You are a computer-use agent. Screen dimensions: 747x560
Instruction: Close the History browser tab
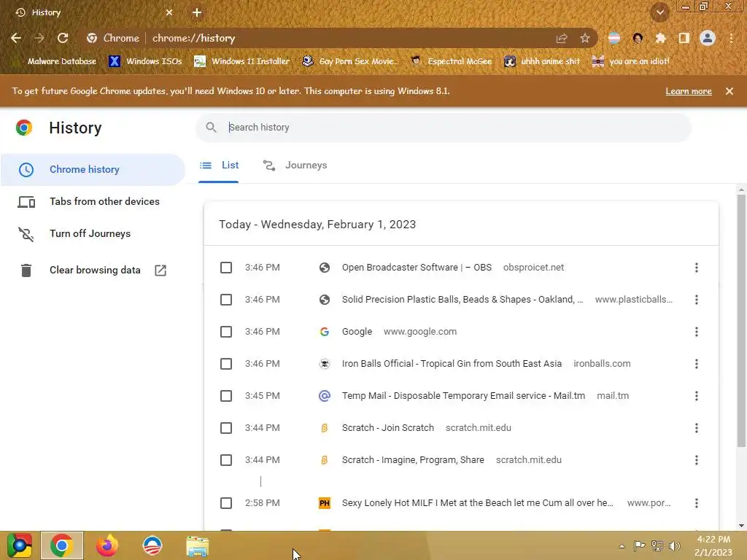(x=169, y=12)
